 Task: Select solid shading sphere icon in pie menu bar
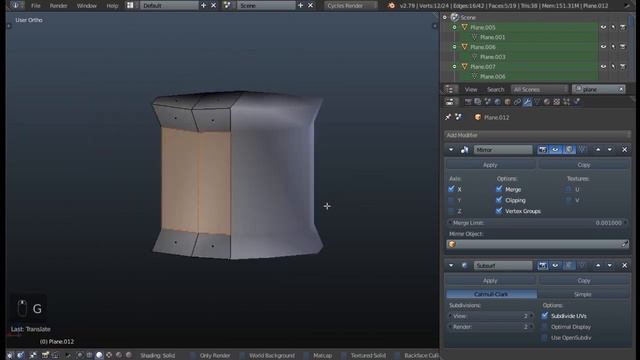[99, 355]
